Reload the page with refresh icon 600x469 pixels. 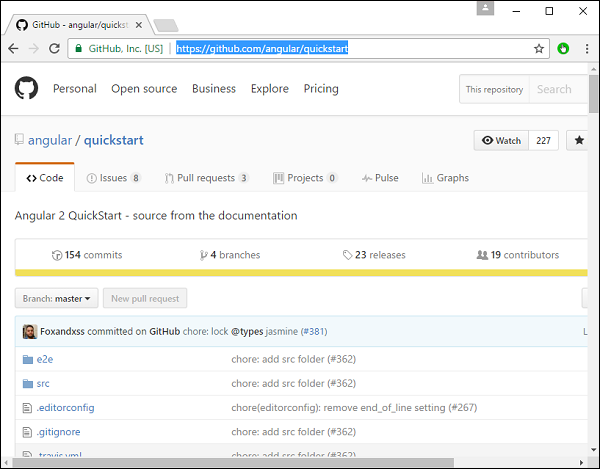[x=54, y=49]
